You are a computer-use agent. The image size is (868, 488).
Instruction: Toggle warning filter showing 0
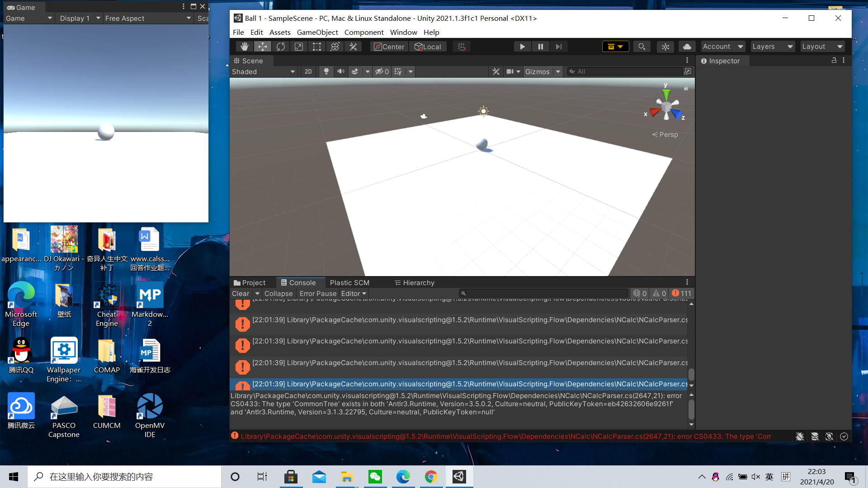click(x=659, y=293)
